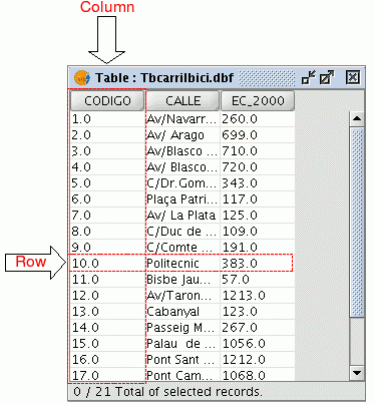The height and width of the screenshot is (404, 375).
Task: Click the Av/ La Plata cell
Action: click(183, 215)
